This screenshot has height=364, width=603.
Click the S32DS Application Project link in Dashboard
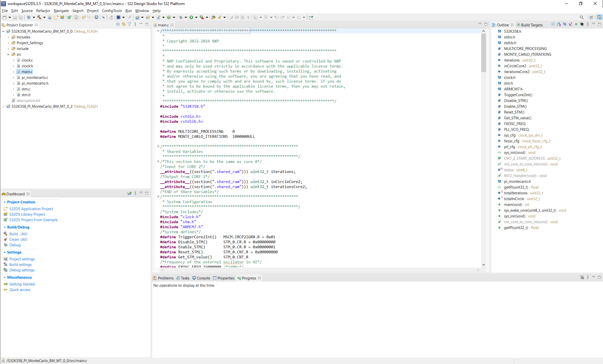(31, 209)
